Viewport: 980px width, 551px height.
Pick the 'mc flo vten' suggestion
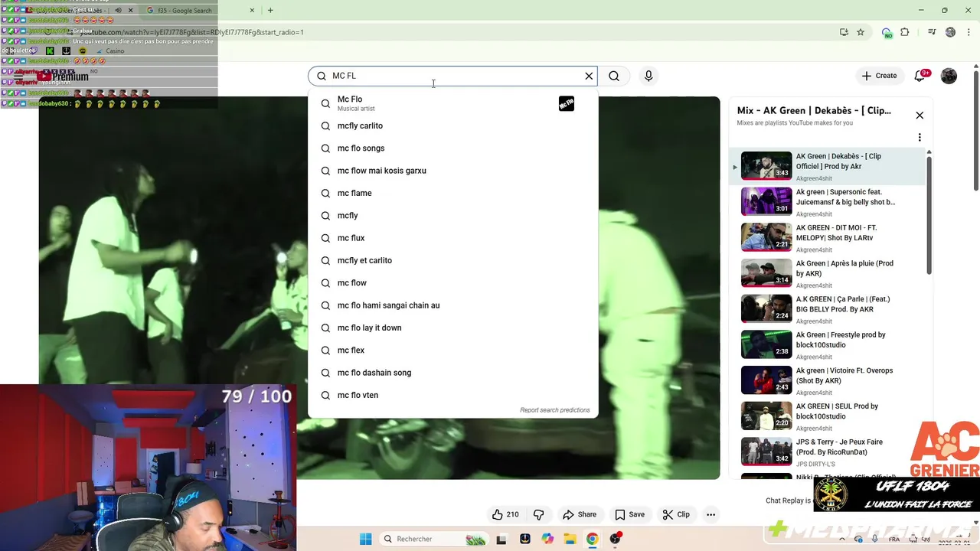coord(452,395)
